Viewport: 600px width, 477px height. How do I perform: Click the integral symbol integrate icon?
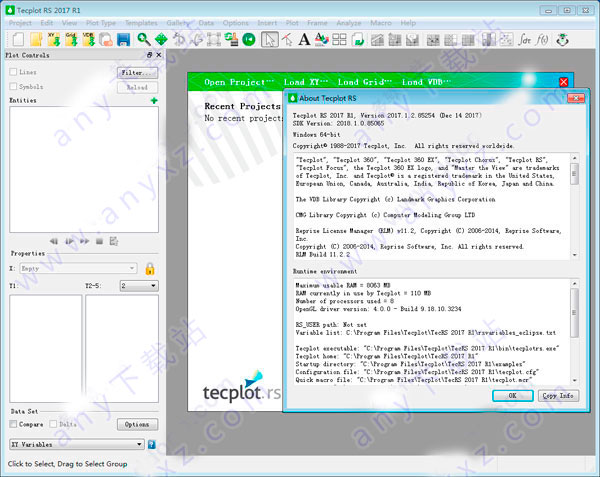pos(524,39)
